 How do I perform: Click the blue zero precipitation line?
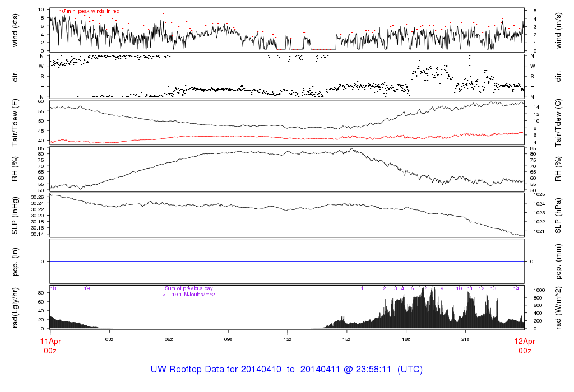287,262
